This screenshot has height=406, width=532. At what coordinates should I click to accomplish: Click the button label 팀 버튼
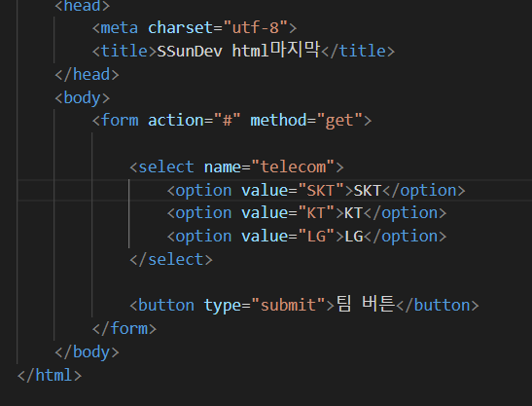pos(366,304)
